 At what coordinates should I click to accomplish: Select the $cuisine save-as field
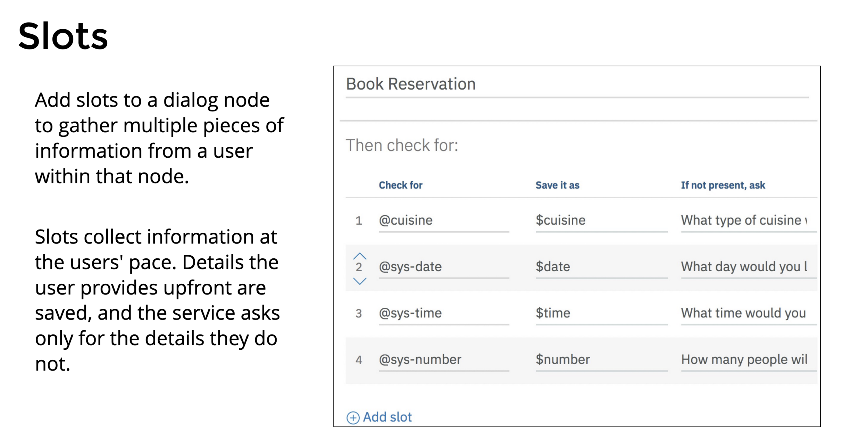tap(560, 221)
